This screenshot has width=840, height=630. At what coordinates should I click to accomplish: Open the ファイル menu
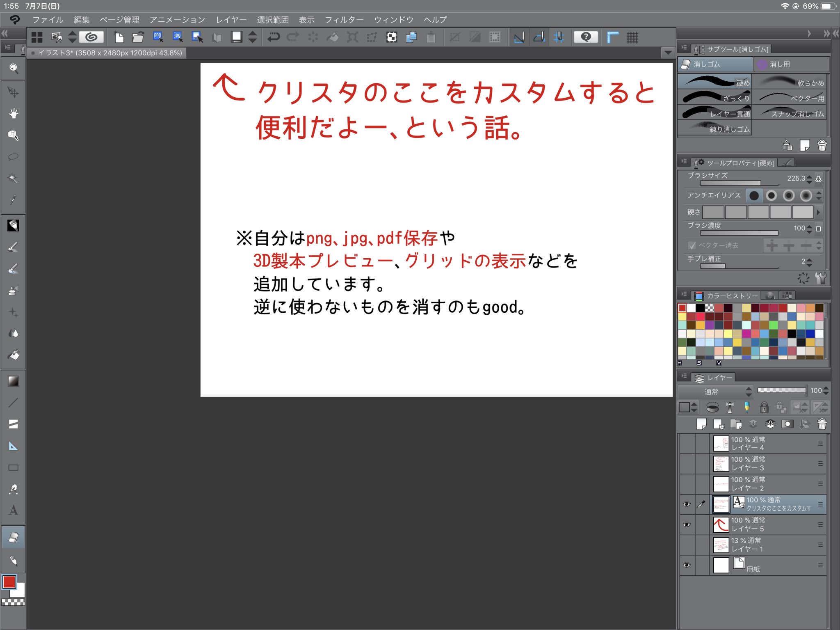(x=48, y=19)
